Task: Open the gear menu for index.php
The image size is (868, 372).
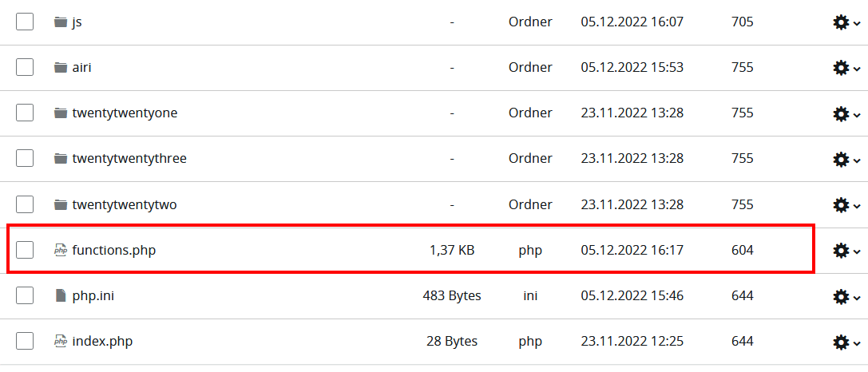Action: 846,342
